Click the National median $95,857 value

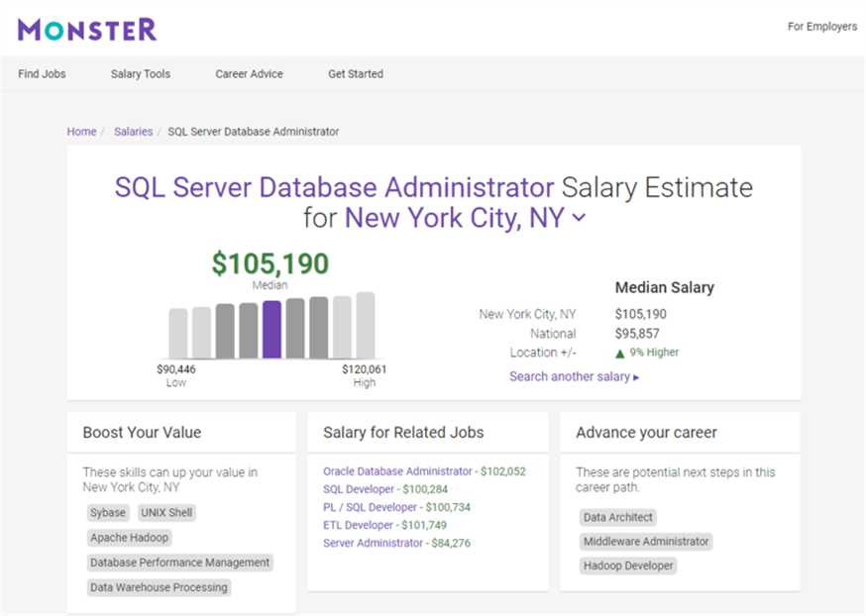(x=637, y=334)
